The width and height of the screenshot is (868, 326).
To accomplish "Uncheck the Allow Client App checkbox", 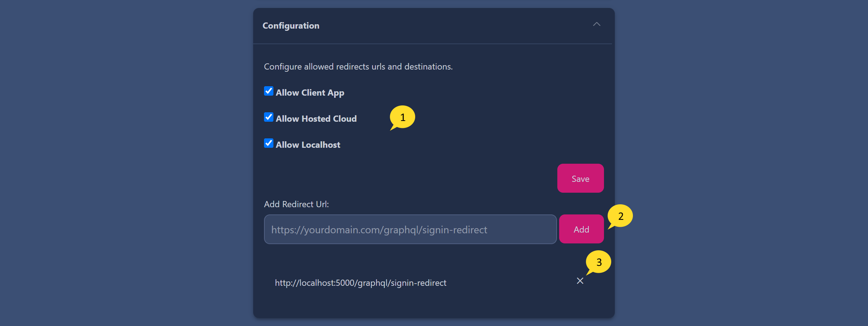I will [269, 91].
